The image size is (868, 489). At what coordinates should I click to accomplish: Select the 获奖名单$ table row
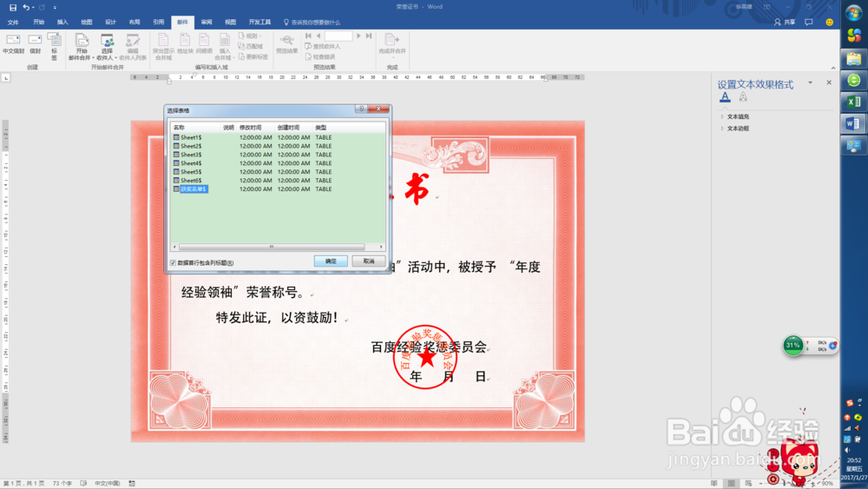pyautogui.click(x=278, y=188)
